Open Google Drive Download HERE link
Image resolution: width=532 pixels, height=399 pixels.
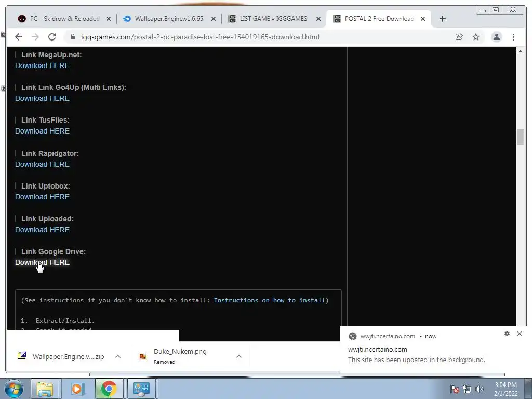(x=43, y=262)
